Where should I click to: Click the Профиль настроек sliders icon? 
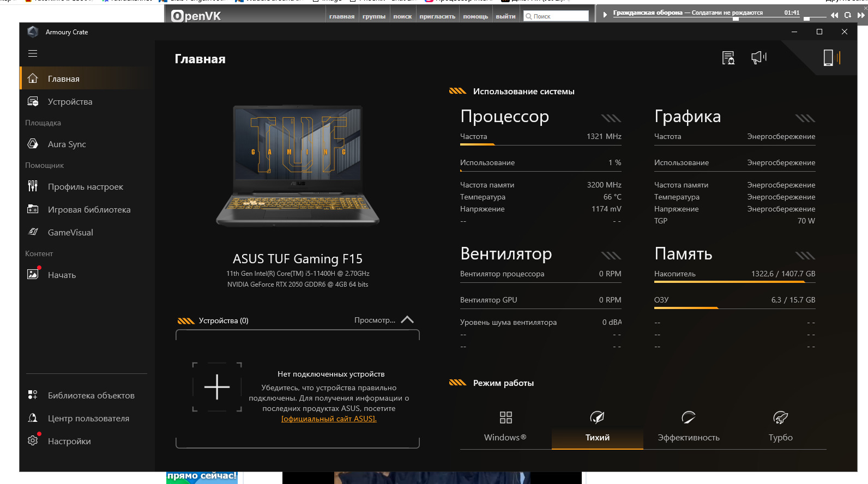[33, 186]
